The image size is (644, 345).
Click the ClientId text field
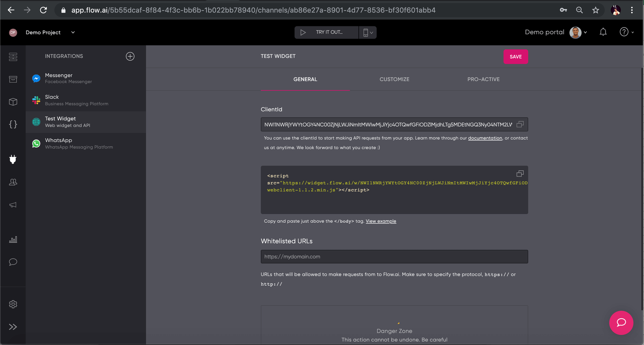[394, 124]
